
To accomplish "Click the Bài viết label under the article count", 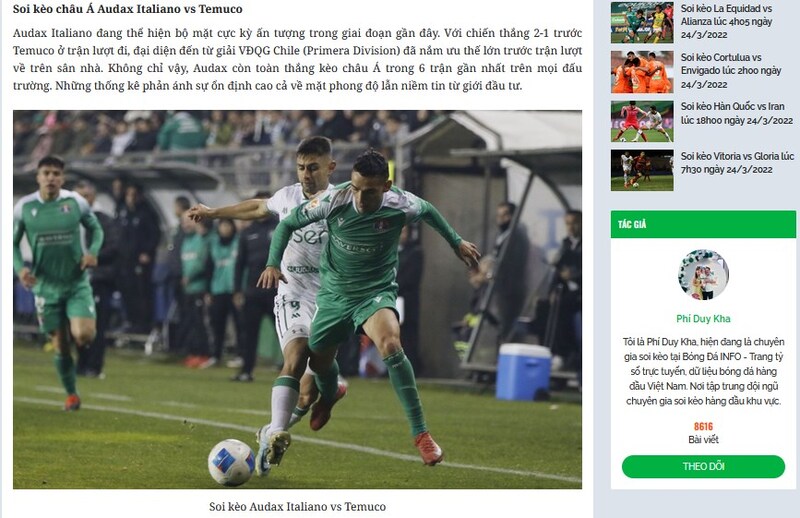I will 703,439.
